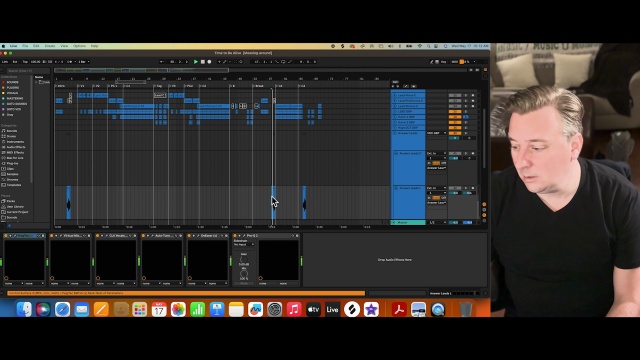Toggle the Key map mode button

[x=444, y=62]
